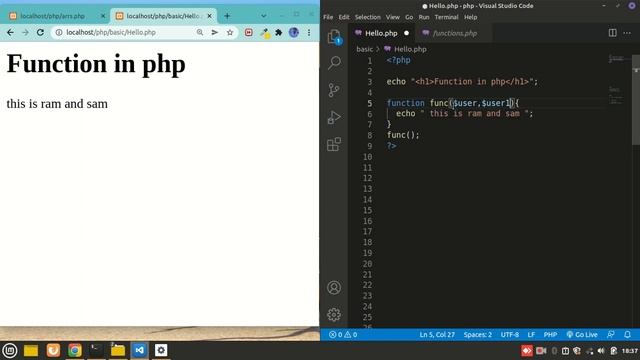Open the Go menu

[409, 17]
